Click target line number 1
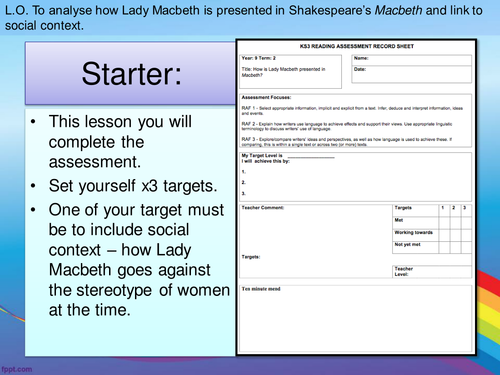Screen dimensions: 500x375 (x=244, y=172)
